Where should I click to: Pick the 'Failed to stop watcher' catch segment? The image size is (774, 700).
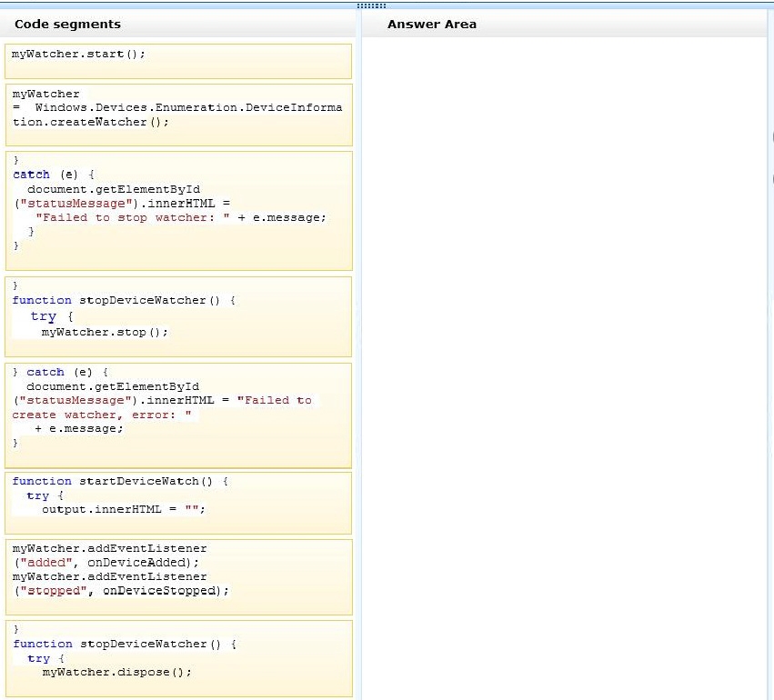[178, 211]
